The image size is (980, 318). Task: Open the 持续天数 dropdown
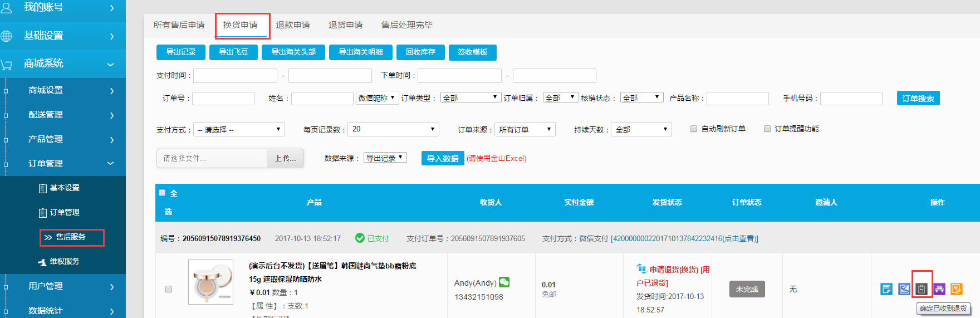(641, 130)
